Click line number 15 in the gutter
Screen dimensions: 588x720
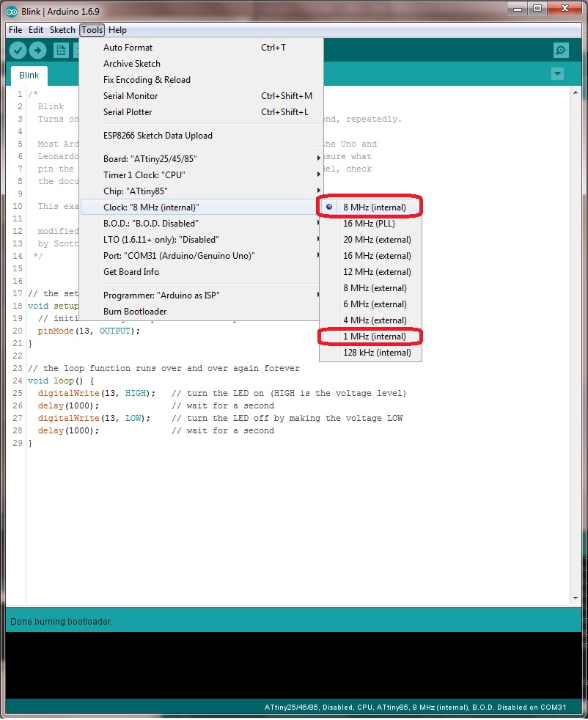pos(18,268)
